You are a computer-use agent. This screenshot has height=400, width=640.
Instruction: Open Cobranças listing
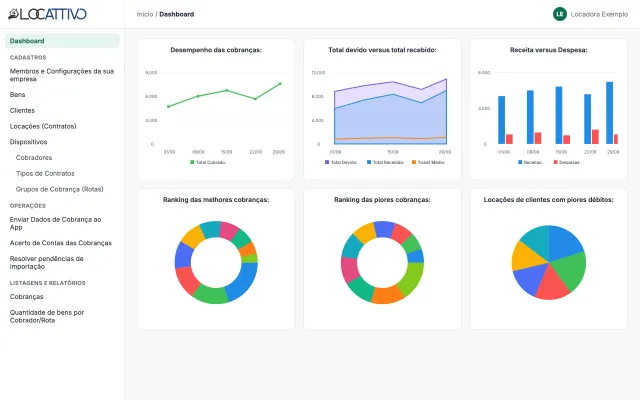27,297
